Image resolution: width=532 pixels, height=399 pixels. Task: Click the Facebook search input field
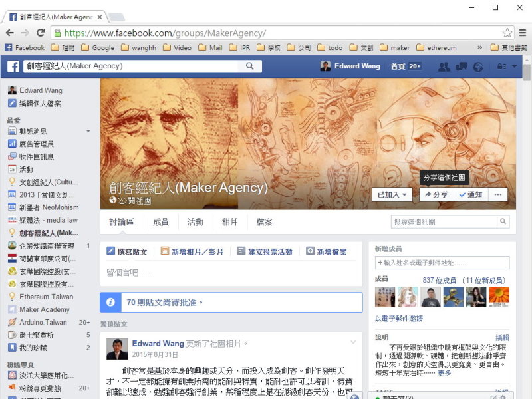pyautogui.click(x=130, y=66)
